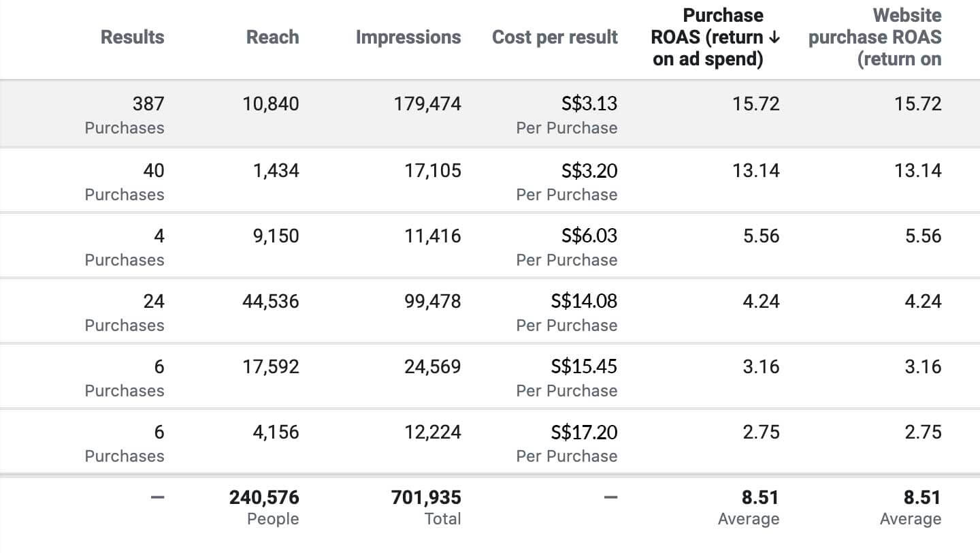Select the 44,536 reach cell
The width and height of the screenshot is (980, 553).
tap(271, 301)
